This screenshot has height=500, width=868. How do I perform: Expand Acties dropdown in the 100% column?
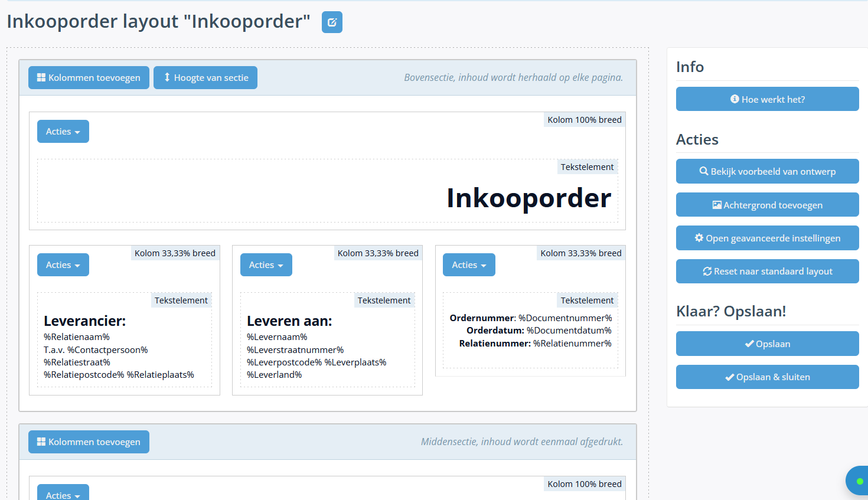click(x=63, y=132)
